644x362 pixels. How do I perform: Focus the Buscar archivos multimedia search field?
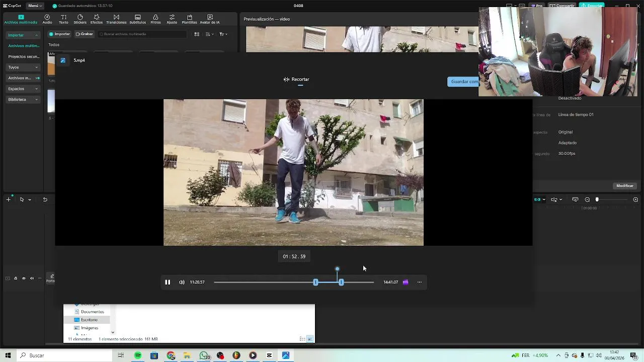142,34
